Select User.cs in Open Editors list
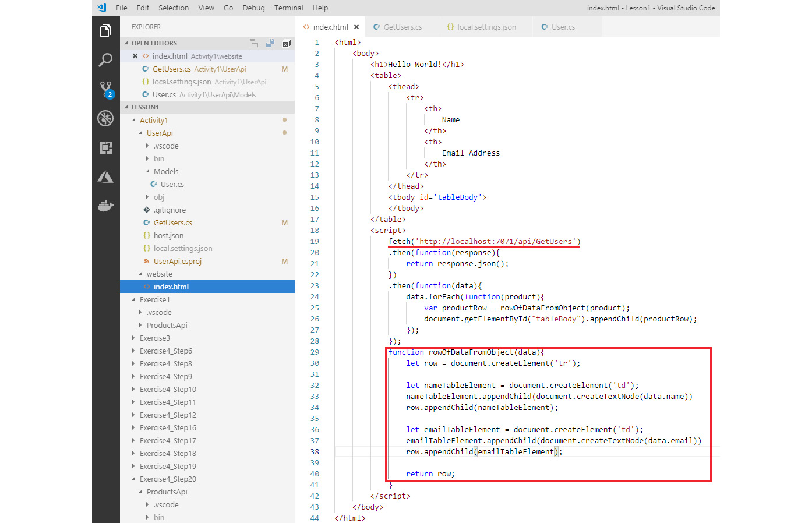 click(207, 94)
